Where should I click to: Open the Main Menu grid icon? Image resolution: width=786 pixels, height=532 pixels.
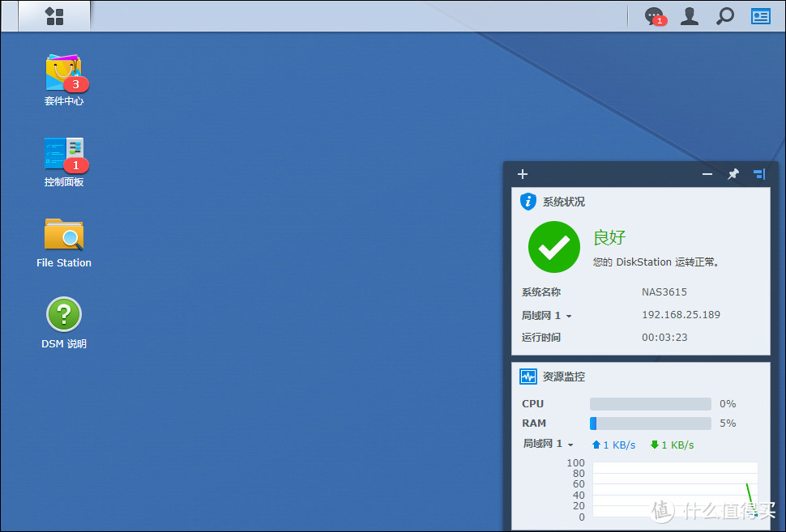[x=54, y=16]
